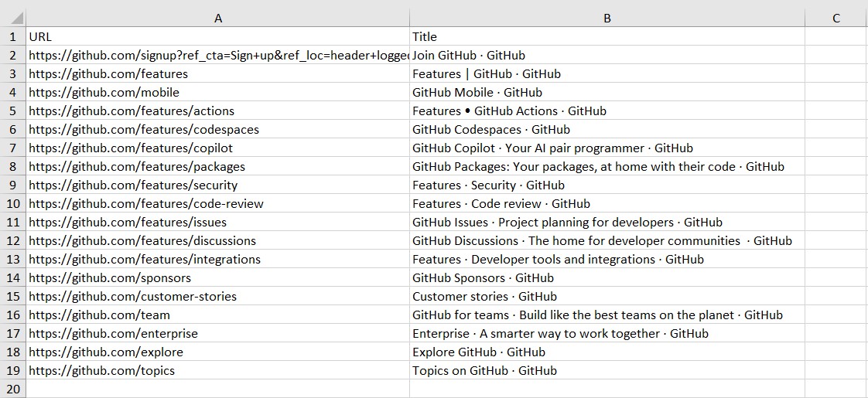Select the empty cell A20
The image size is (868, 398).
coord(218,389)
